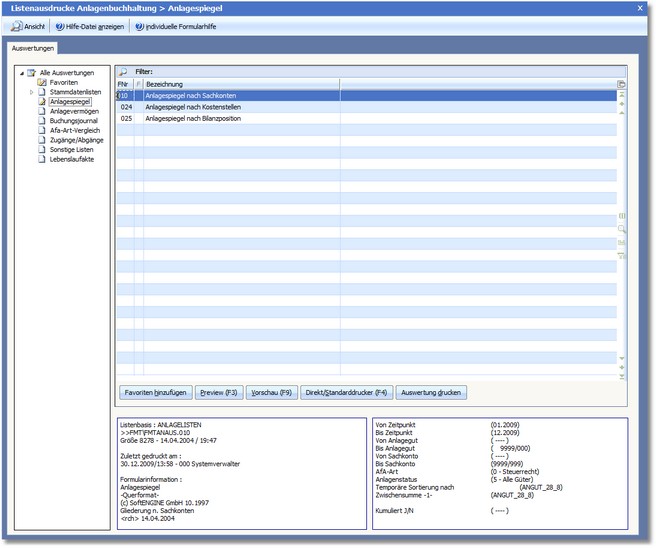Click Direkt/Standarddrucker (F4) button
656x548 pixels.
(x=346, y=393)
